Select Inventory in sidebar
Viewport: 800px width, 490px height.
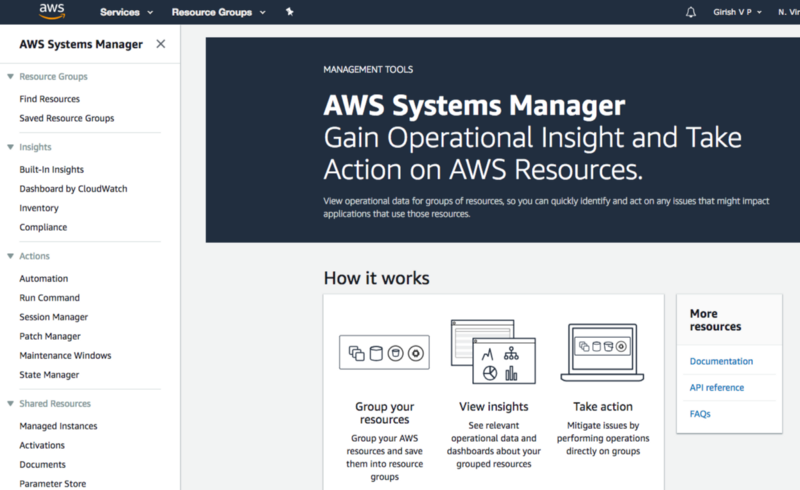(x=39, y=208)
